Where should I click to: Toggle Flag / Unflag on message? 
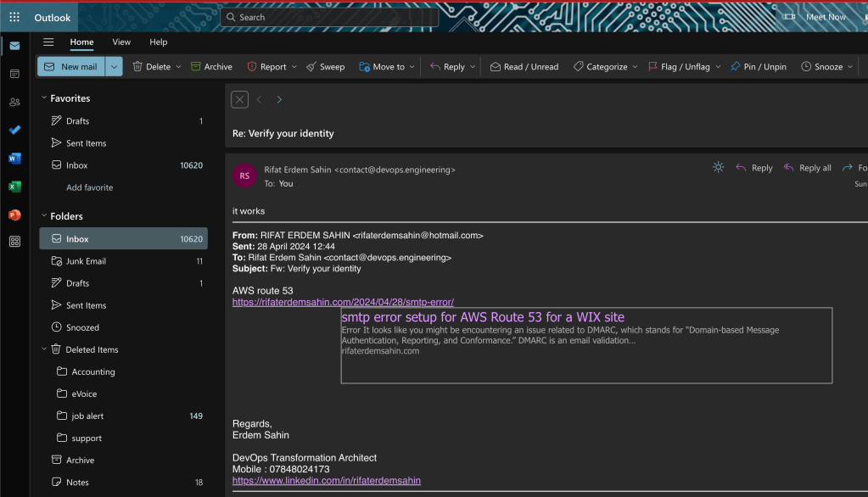tap(680, 66)
